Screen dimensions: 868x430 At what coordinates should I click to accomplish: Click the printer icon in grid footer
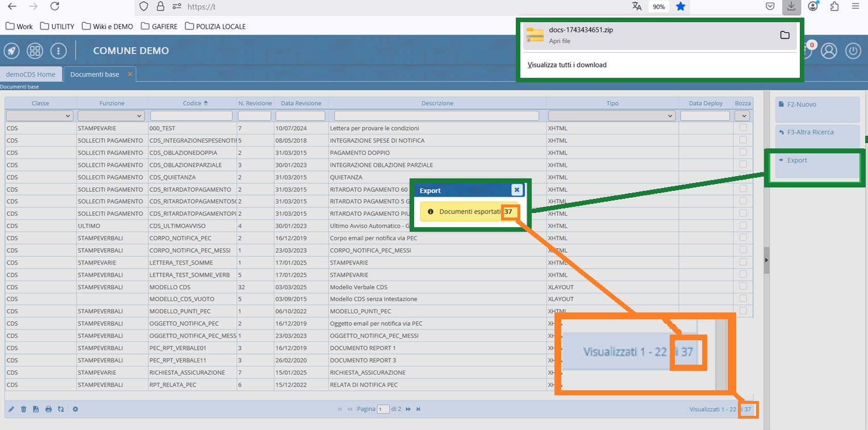tap(48, 409)
